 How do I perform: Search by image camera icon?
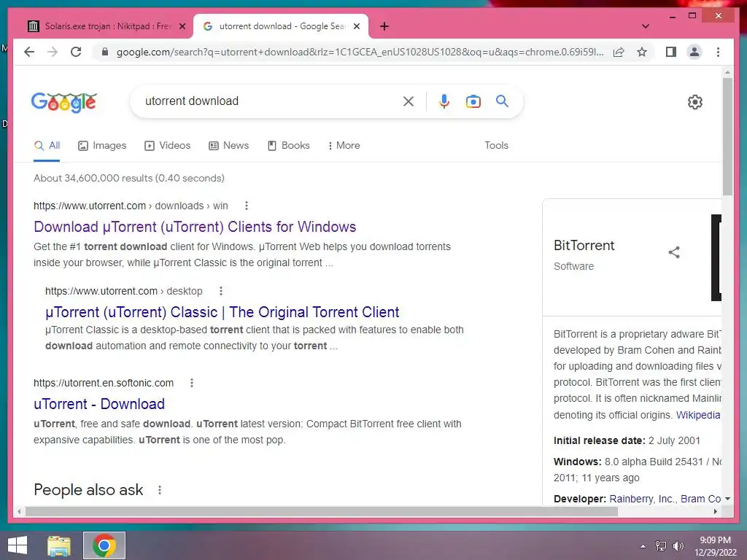point(473,101)
